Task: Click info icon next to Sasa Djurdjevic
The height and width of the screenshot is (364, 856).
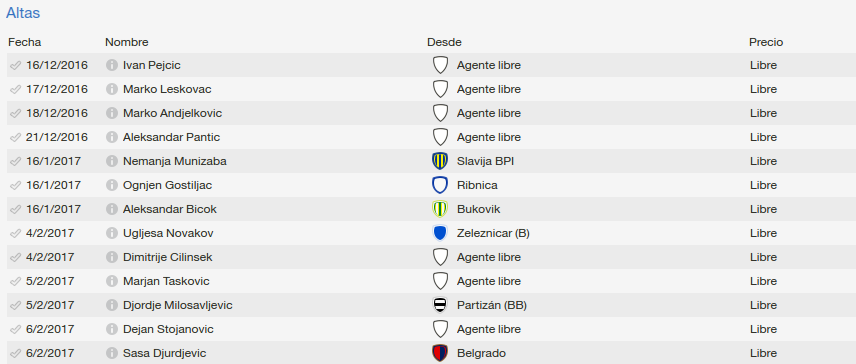Action: pos(112,354)
